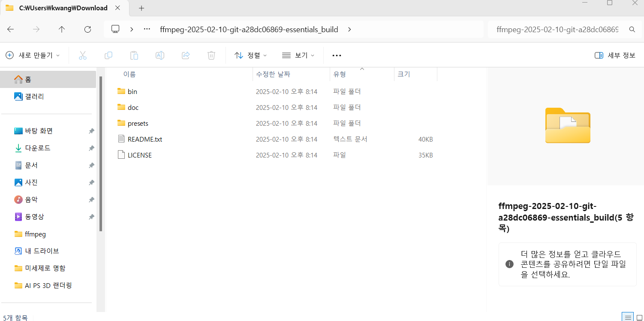Select the bin folder name
This screenshot has width=644, height=321.
pyautogui.click(x=132, y=91)
